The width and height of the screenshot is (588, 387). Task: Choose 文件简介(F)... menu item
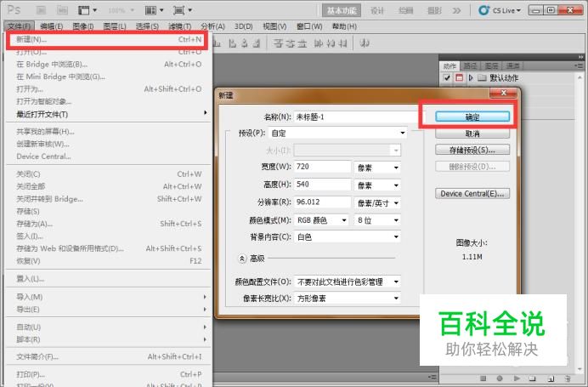coord(109,356)
